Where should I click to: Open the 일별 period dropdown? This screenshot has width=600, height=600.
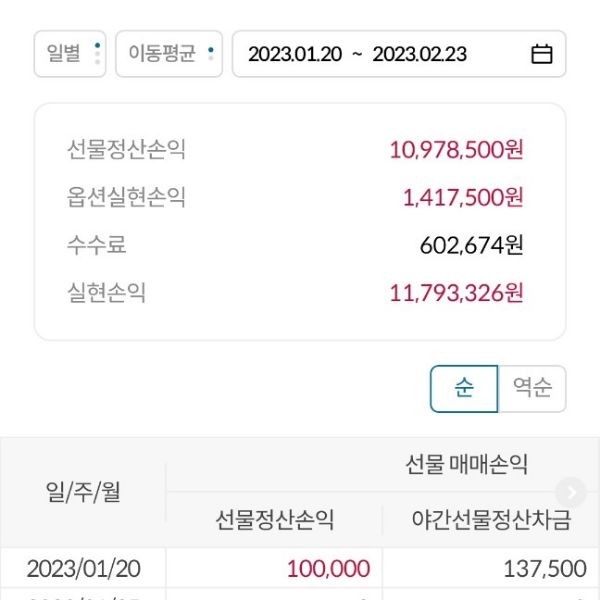70,54
